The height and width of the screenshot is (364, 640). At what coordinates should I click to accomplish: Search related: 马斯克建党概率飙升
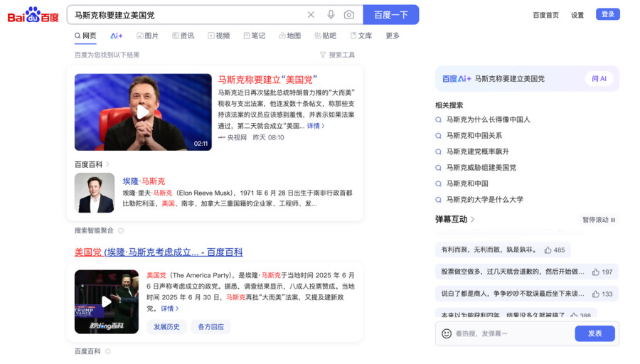click(478, 151)
